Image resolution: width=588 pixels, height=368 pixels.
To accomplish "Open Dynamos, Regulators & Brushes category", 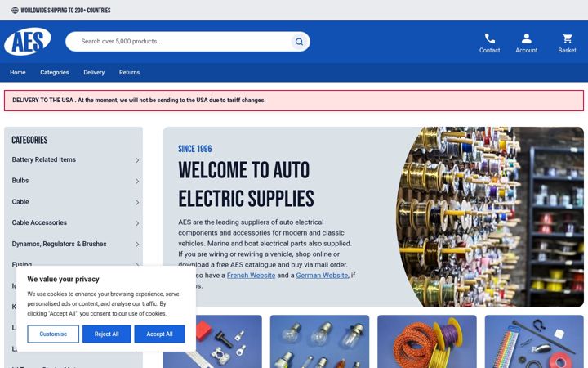I will (59, 244).
